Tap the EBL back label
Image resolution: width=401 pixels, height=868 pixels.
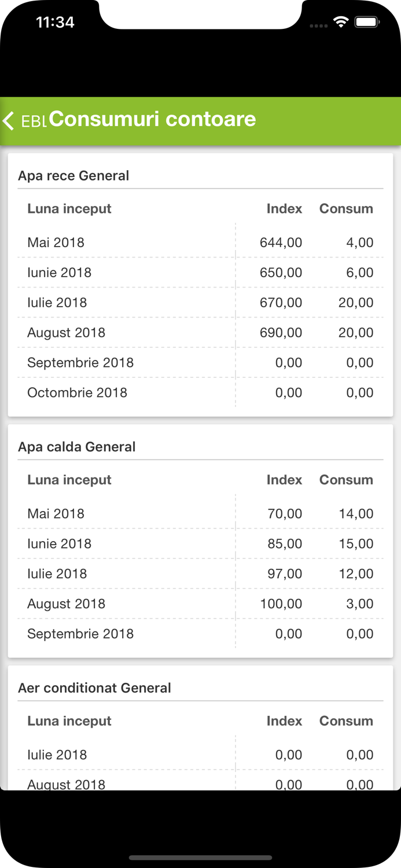pyautogui.click(x=34, y=122)
